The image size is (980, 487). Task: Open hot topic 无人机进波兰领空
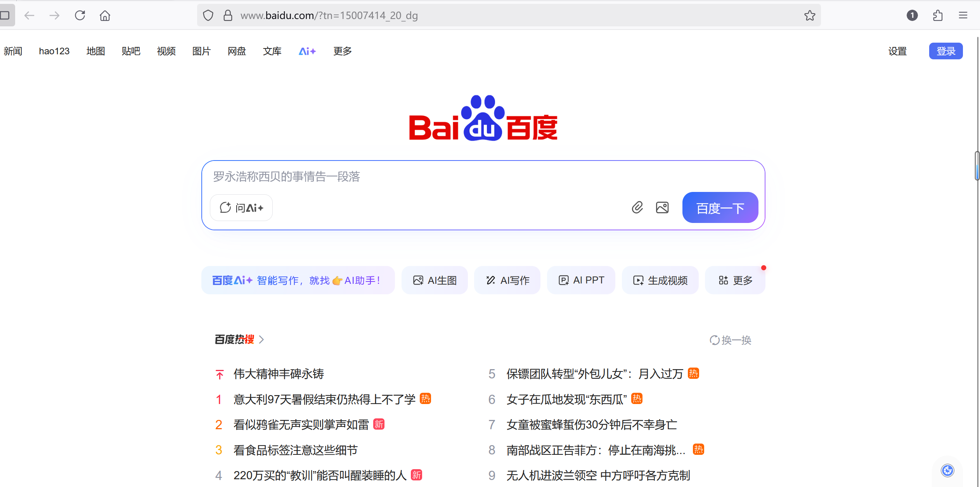(598, 475)
